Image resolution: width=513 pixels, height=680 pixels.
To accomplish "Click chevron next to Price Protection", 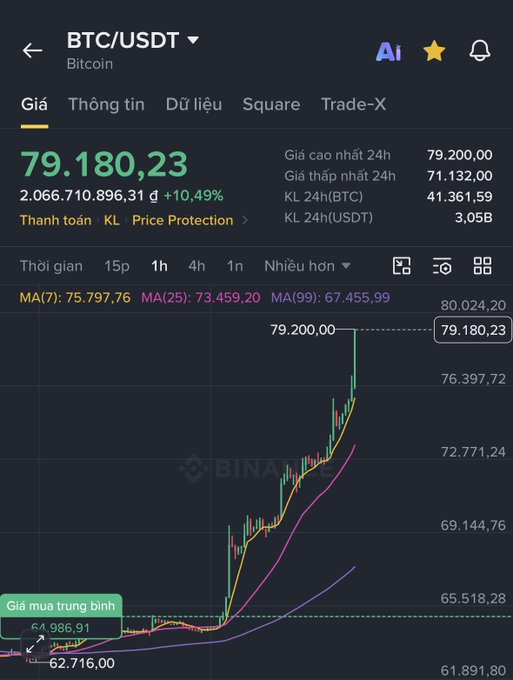I will coord(245,220).
